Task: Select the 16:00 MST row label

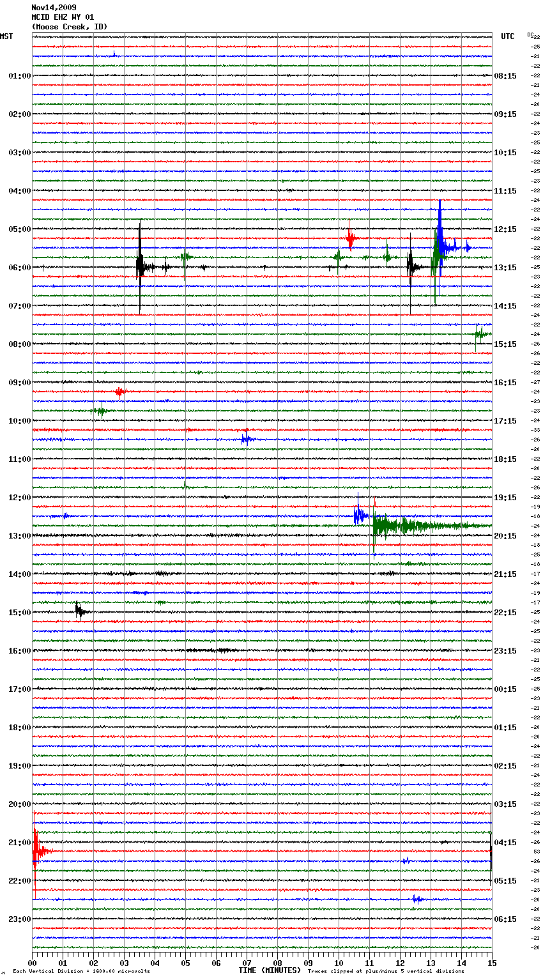Action: (20, 651)
